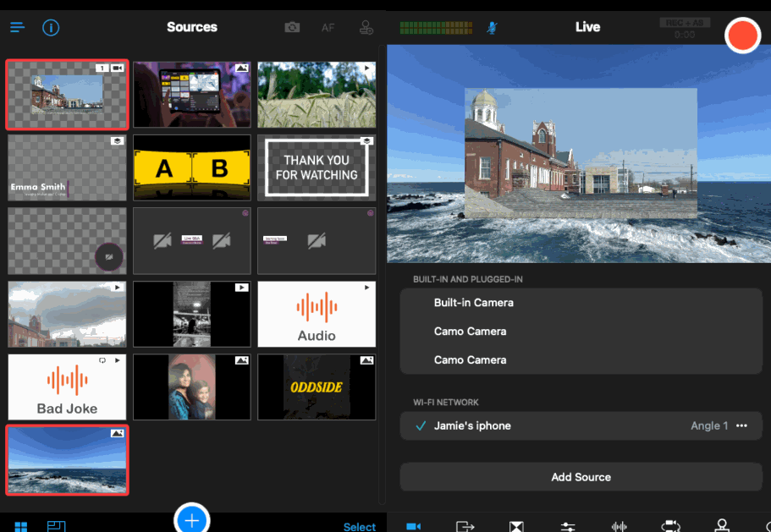The image size is (771, 532).
Task: Click the play icon on cloudy sky source
Action: tap(118, 288)
